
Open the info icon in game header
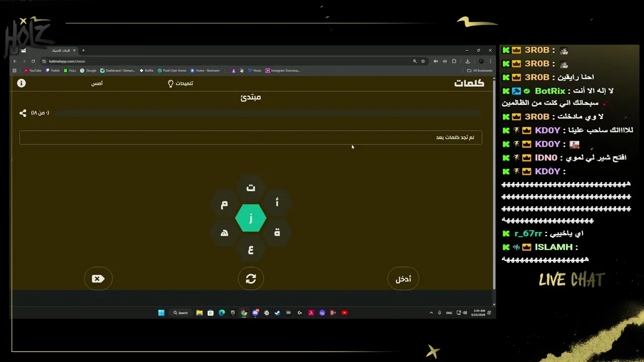pos(21,83)
